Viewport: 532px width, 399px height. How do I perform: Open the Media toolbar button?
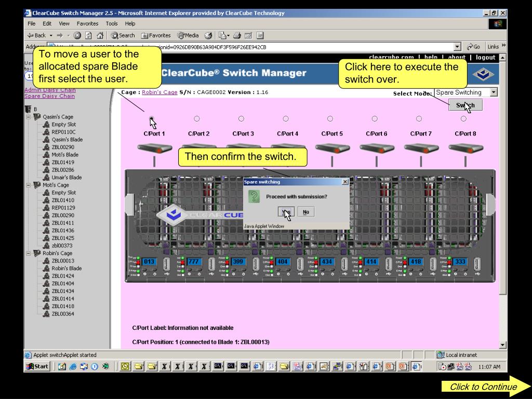(x=188, y=35)
